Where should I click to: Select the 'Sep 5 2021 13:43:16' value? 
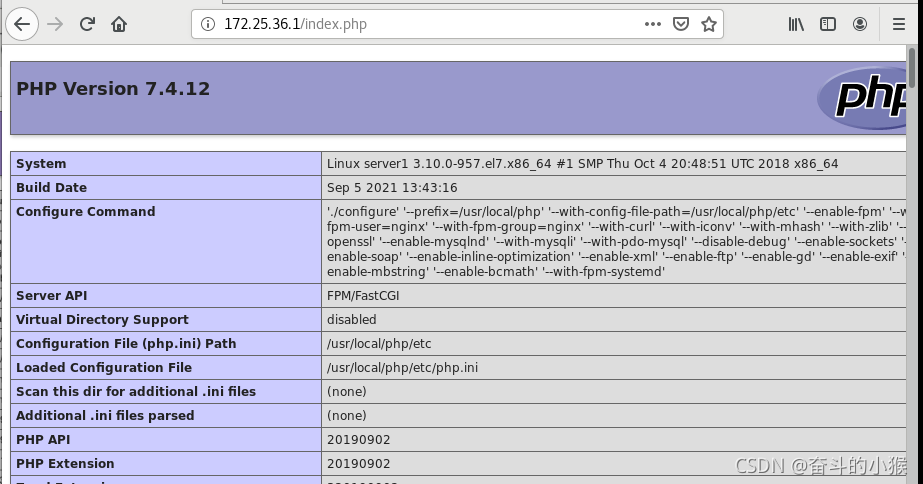click(392, 188)
